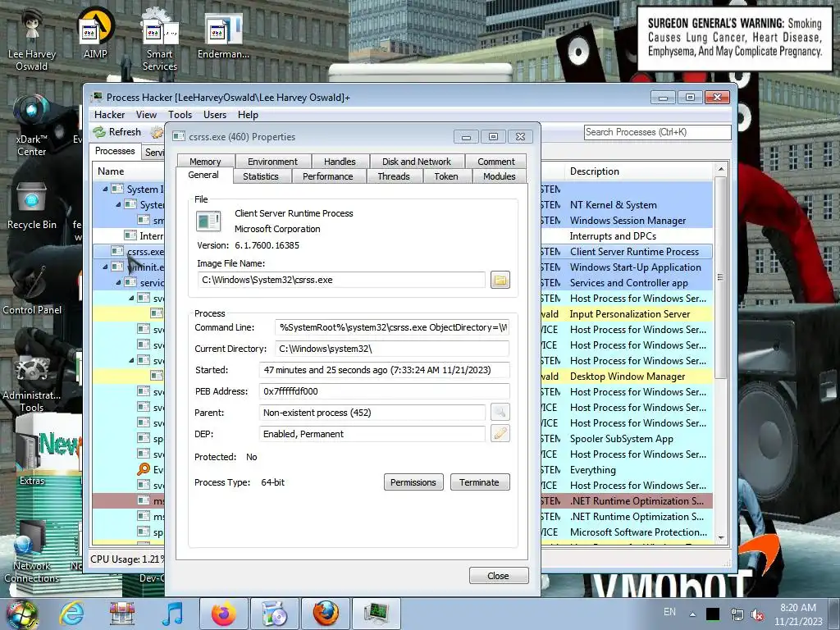Click the DEP edit pencil icon
The height and width of the screenshot is (630, 840).
500,433
